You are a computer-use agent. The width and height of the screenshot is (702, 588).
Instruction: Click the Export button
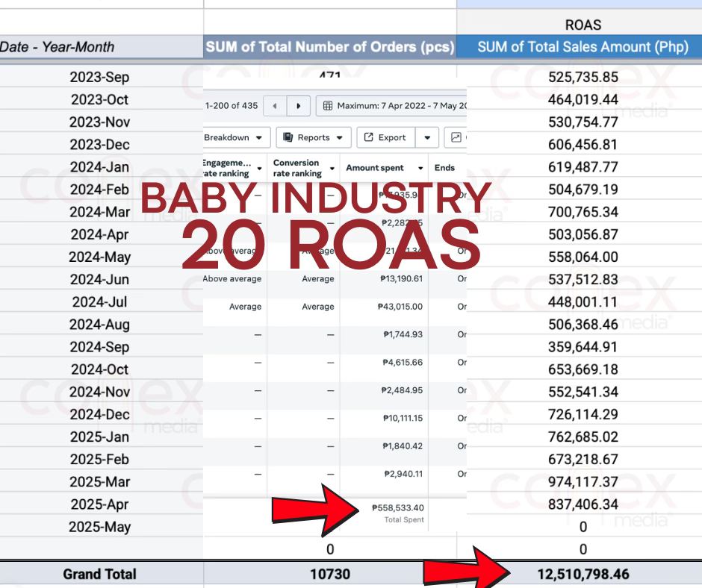[x=386, y=137]
